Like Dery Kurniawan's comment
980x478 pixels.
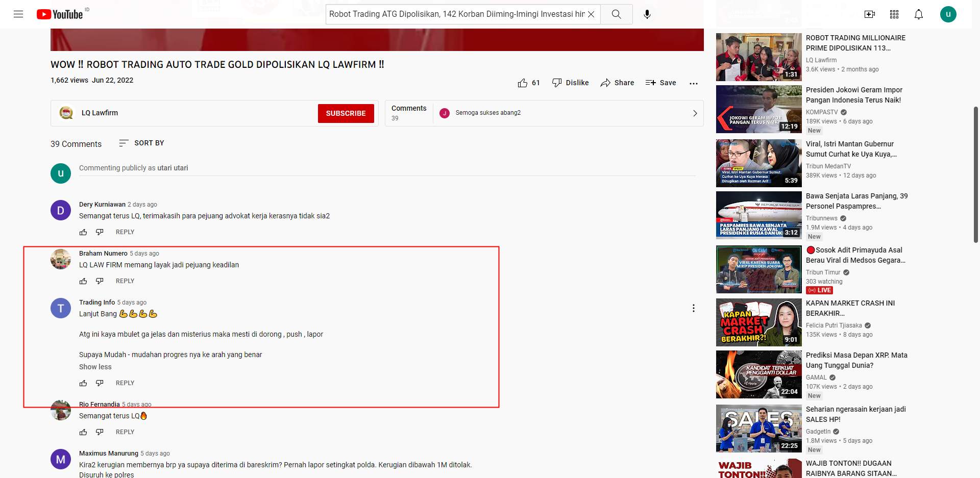[x=83, y=232]
